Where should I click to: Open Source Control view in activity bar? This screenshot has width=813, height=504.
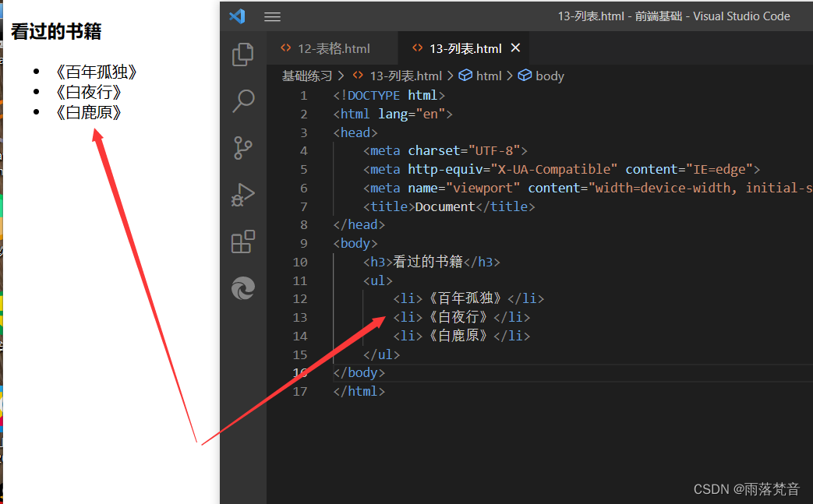point(242,148)
